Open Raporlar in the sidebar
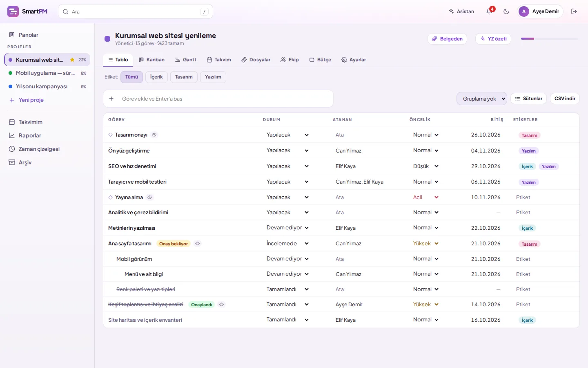Screen dimensions: 588x368 pyautogui.click(x=47, y=135)
